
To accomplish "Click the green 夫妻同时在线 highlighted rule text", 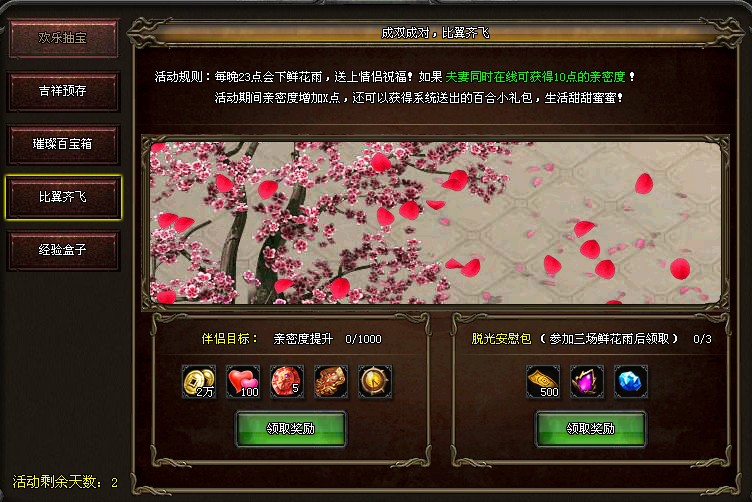I will (x=535, y=77).
